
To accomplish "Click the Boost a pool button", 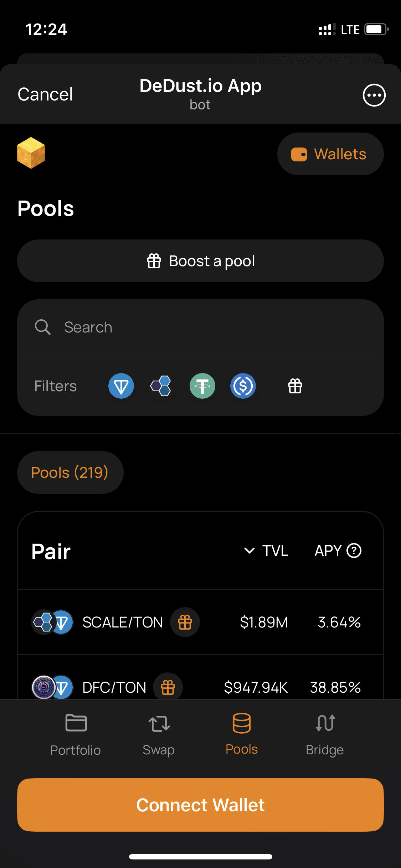I will [x=200, y=261].
